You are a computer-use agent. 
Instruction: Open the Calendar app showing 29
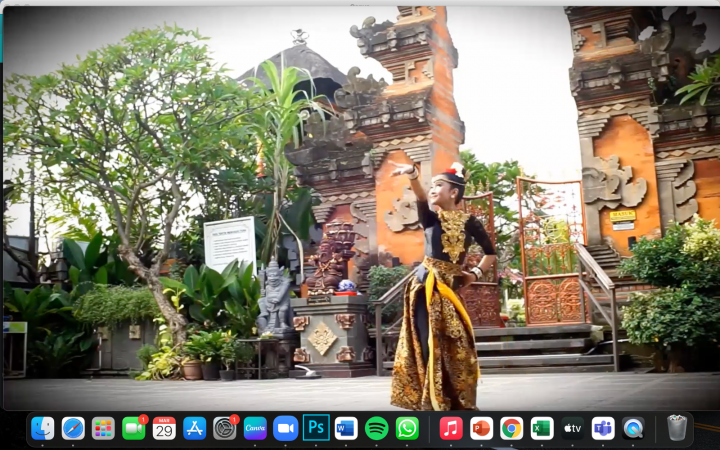coord(164,428)
